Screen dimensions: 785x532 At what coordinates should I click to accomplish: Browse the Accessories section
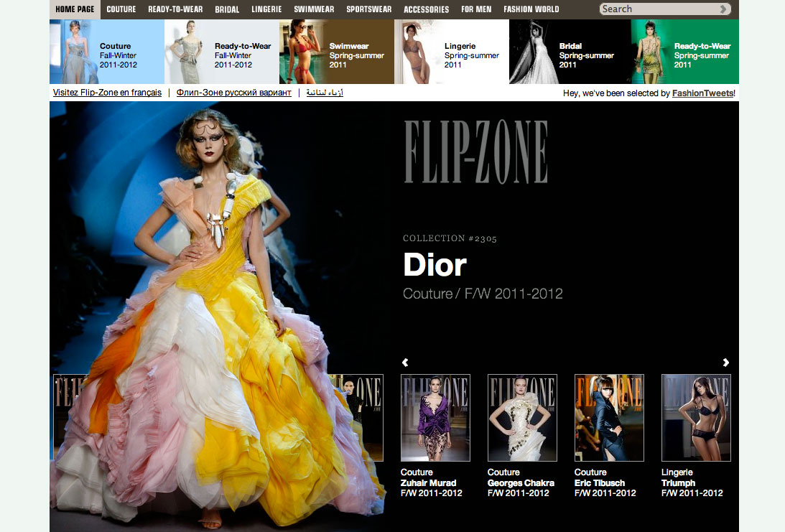(x=426, y=9)
